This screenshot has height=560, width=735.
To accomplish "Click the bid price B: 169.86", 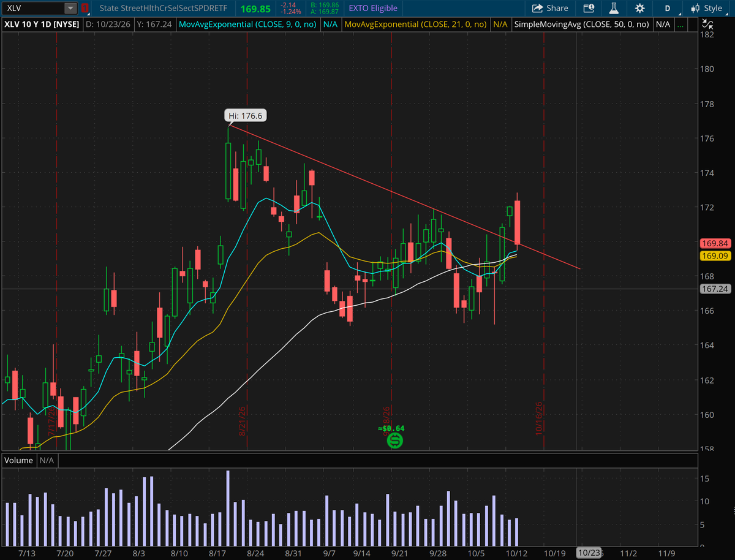I will coord(324,5).
